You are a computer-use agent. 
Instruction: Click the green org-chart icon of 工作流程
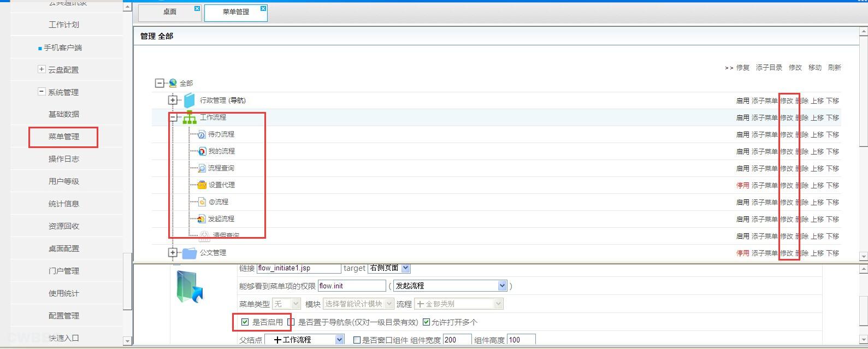click(x=190, y=117)
